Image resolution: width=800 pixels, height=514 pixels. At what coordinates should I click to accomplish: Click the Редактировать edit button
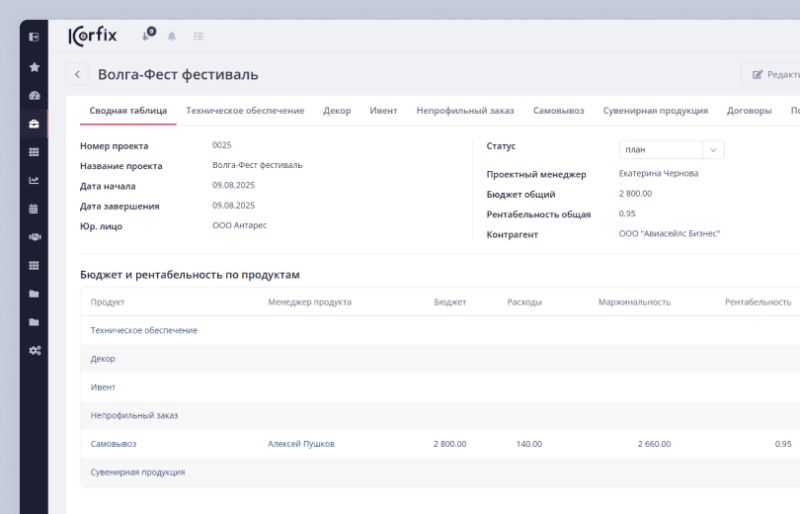pyautogui.click(x=773, y=75)
